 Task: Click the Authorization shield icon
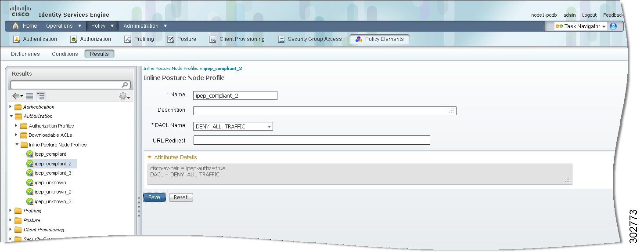[74, 39]
